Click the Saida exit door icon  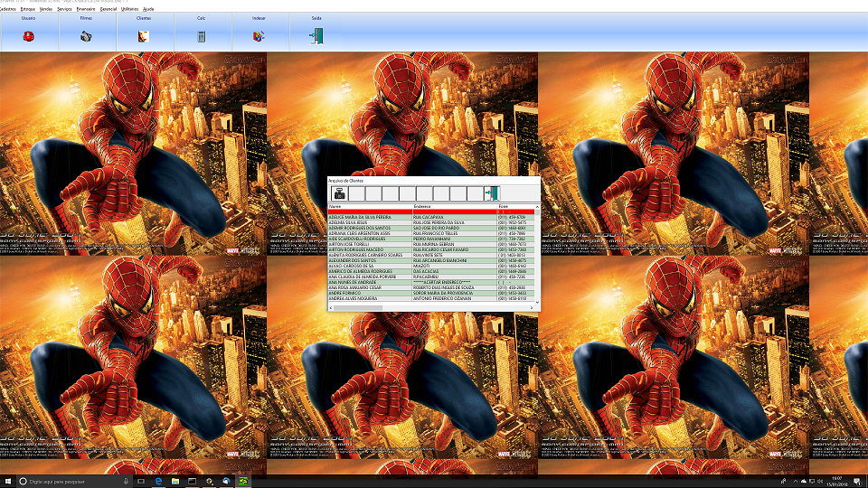point(316,36)
